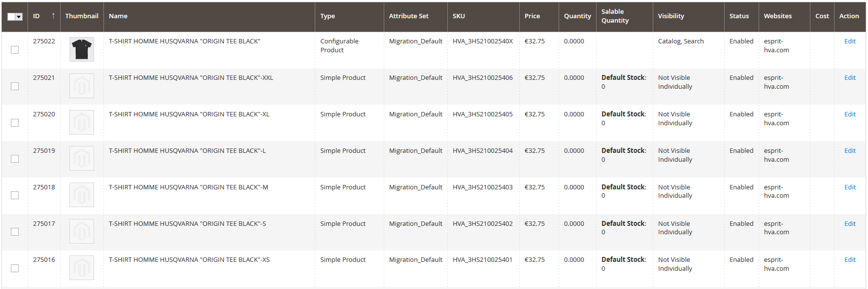This screenshot has height=289, width=868.
Task: Open the select-all dropdown arrow
Action: point(19,16)
